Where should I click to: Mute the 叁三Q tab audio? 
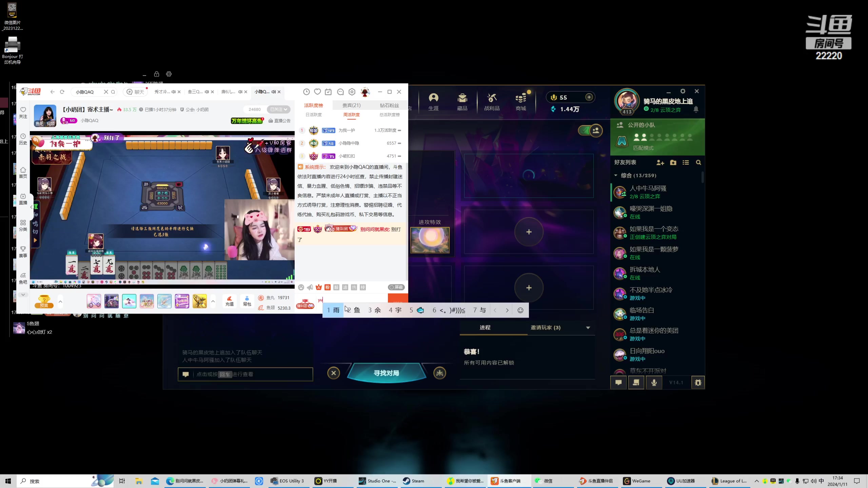click(207, 92)
